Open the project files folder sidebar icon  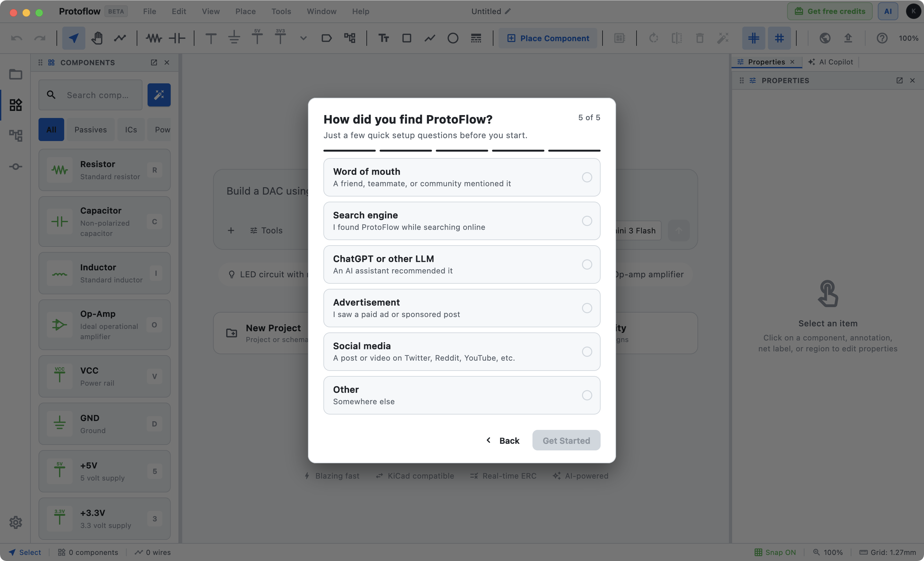15,74
